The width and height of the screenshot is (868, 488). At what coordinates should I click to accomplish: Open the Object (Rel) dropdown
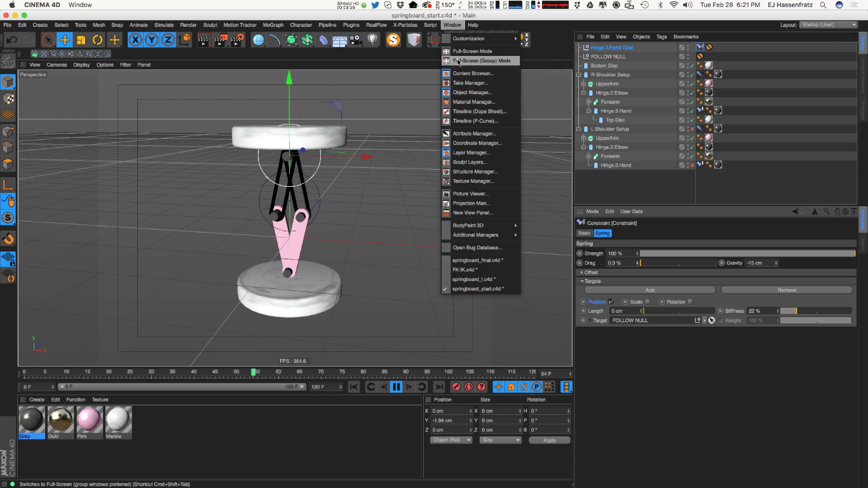[451, 440]
